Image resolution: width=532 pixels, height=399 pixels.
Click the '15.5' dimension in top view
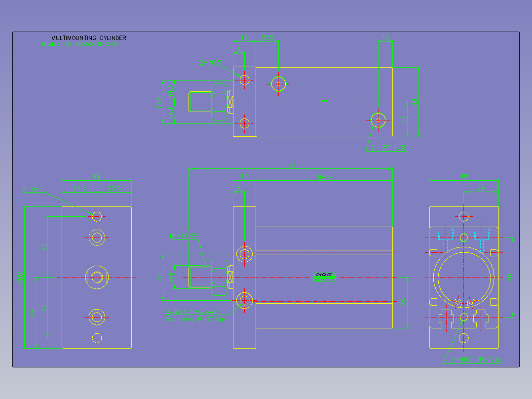pyautogui.click(x=267, y=38)
